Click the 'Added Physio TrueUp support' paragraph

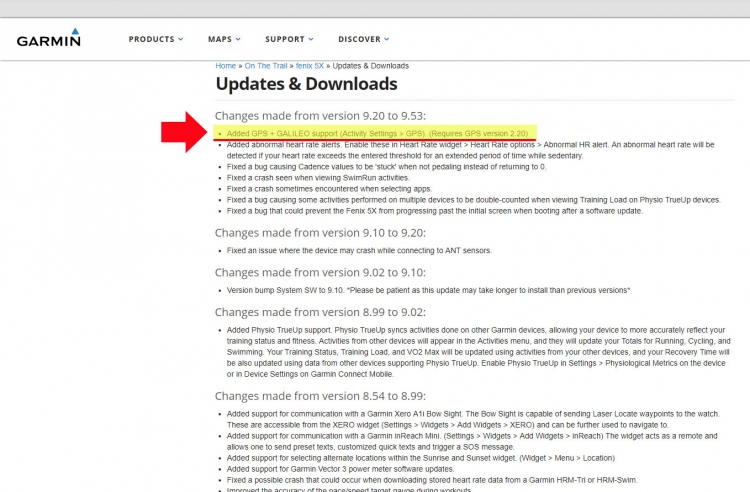point(478,352)
